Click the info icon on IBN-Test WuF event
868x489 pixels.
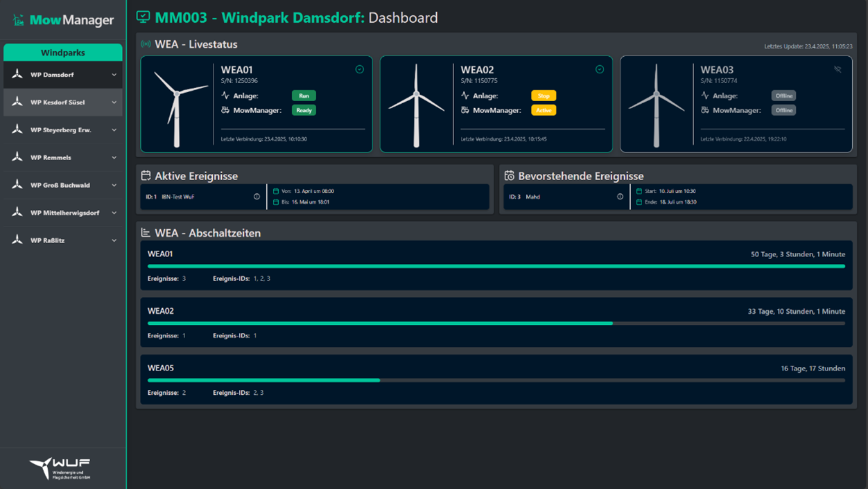point(257,197)
